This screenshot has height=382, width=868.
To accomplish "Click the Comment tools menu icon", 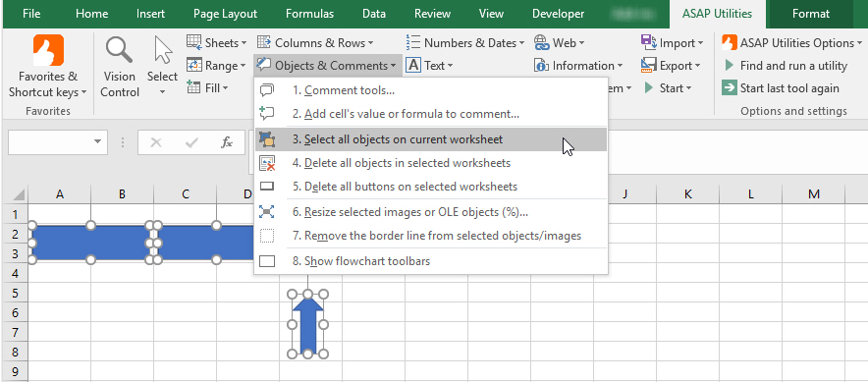I will (x=267, y=90).
